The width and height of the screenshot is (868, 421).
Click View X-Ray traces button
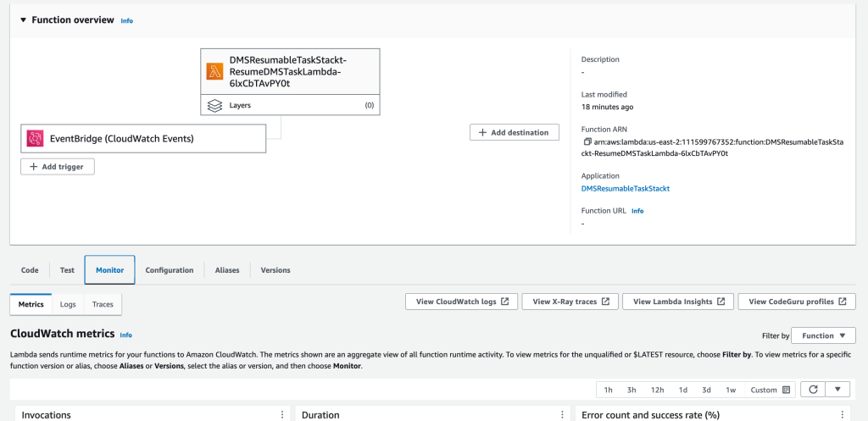click(x=570, y=302)
